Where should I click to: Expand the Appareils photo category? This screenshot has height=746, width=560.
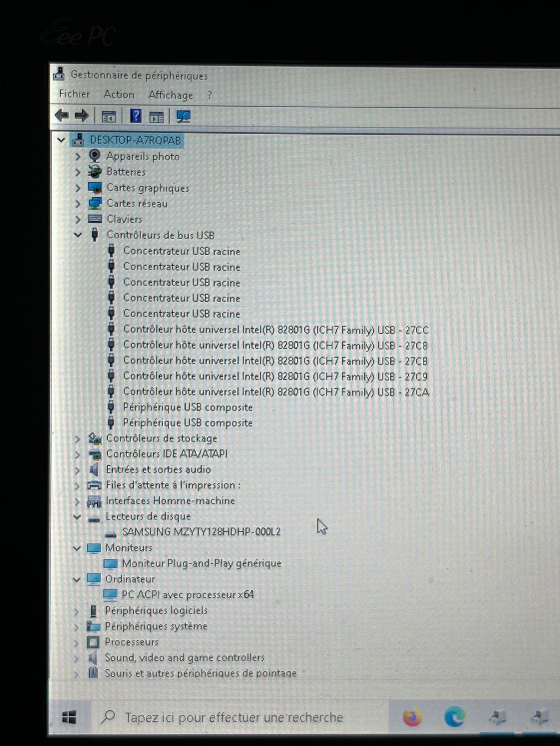pos(78,156)
